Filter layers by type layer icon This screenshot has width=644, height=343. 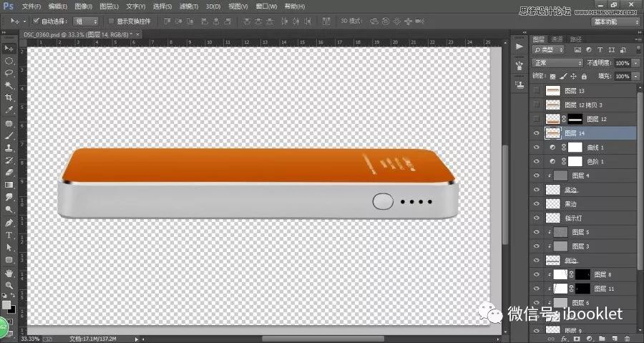pyautogui.click(x=600, y=49)
